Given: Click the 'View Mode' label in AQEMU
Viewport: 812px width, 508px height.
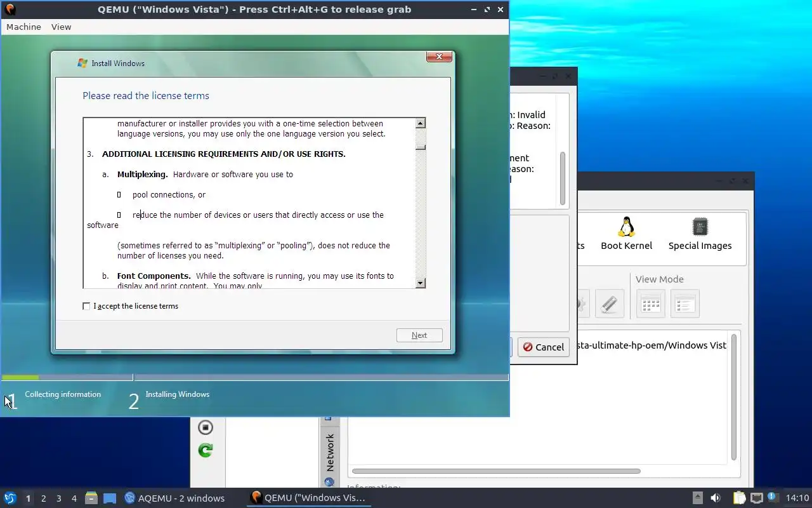Looking at the screenshot, I should (x=660, y=279).
